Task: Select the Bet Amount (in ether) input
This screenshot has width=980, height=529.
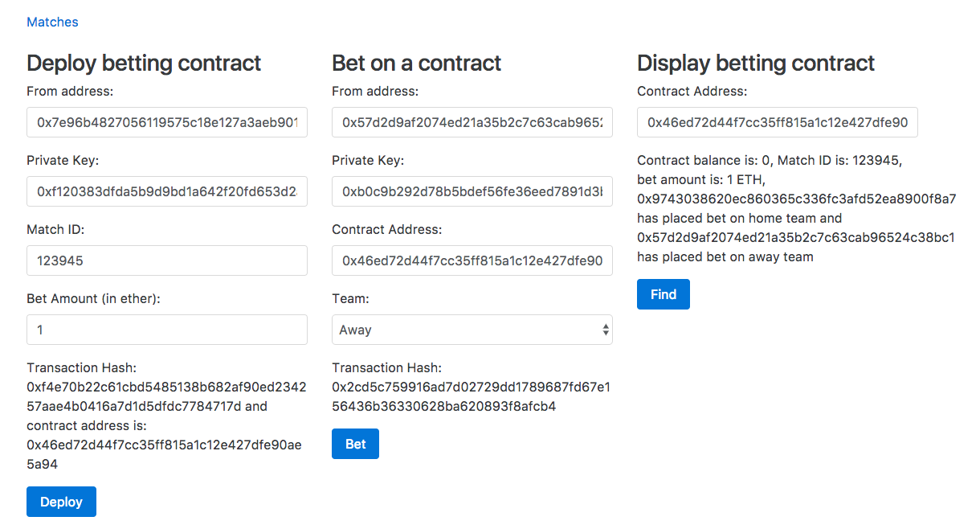Action: coord(167,330)
